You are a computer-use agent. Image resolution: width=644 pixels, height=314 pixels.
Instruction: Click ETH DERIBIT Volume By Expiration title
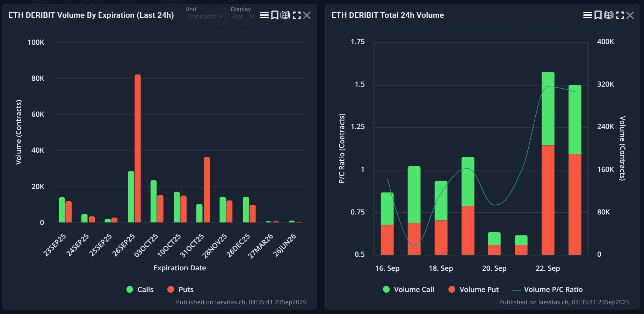pyautogui.click(x=91, y=15)
